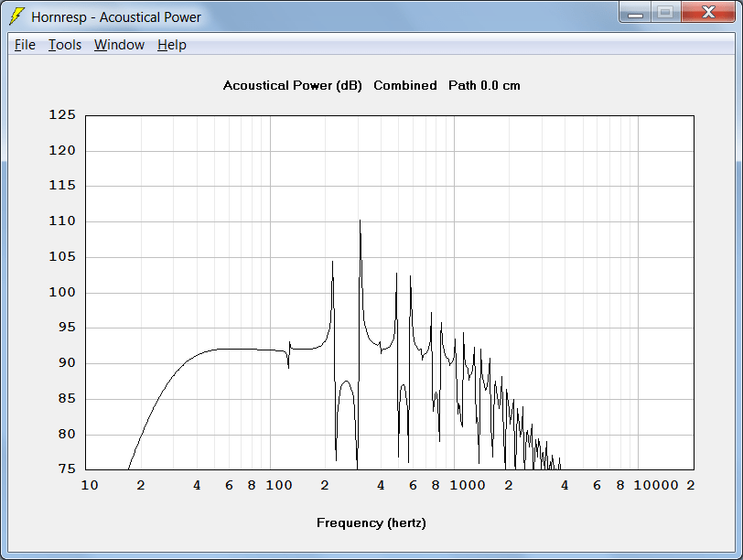Click the 1000 label on the frequency axis
The width and height of the screenshot is (743, 560).
[468, 485]
